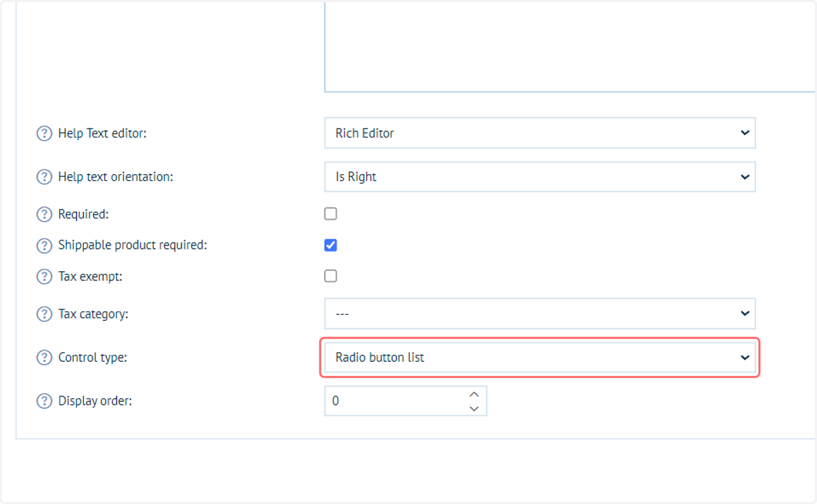Viewport: 817px width, 504px height.
Task: Open help icon for Shippable product required
Action: [x=44, y=245]
